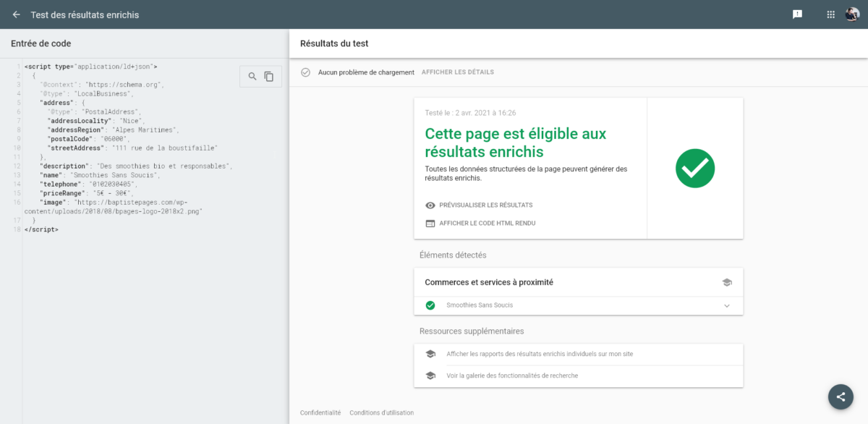
Task: Open the feedback icon in top bar
Action: pos(797,14)
